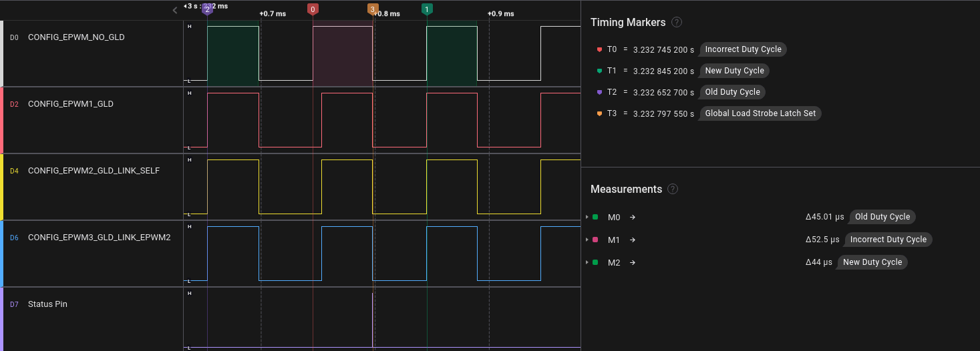The height and width of the screenshot is (351, 980).
Task: Select red timing marker 0 on timeline
Action: point(313,9)
